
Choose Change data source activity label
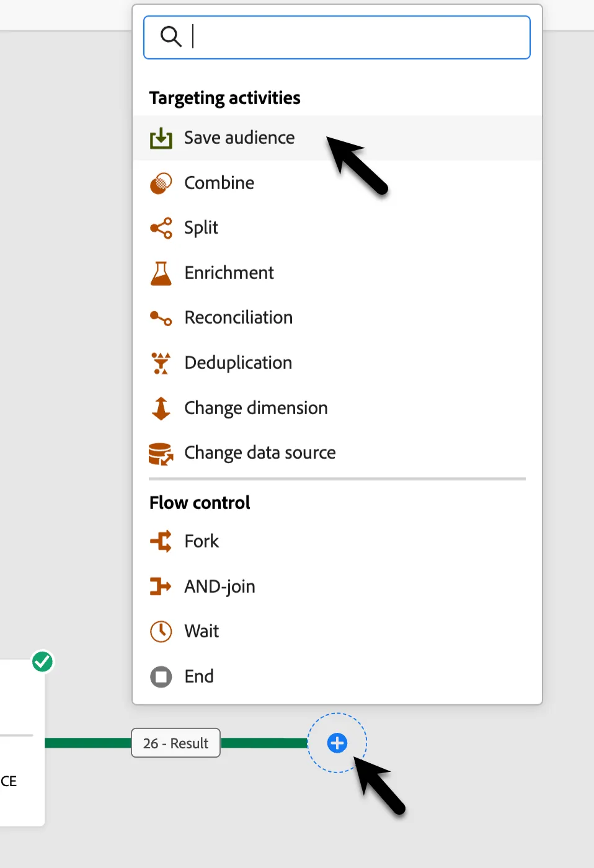coord(260,453)
